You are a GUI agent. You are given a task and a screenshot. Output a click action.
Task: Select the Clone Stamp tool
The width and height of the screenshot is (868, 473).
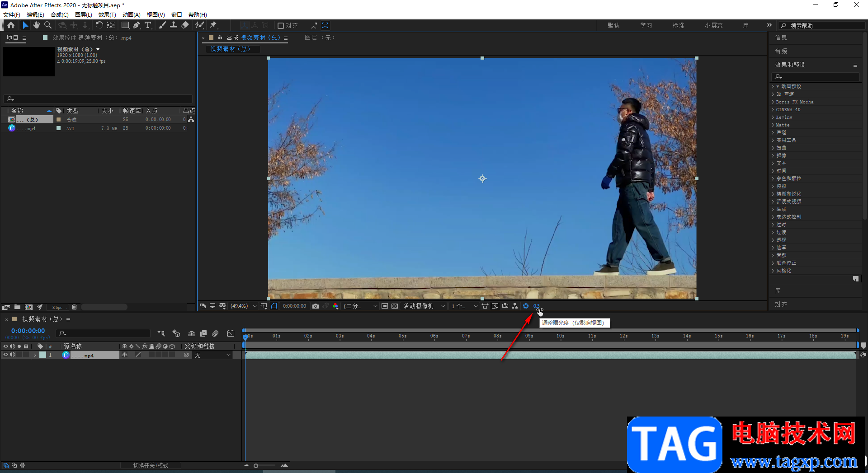tap(174, 25)
